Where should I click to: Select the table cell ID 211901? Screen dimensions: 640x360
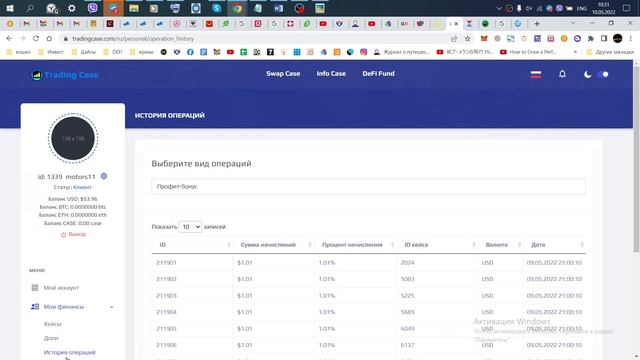[x=166, y=263]
